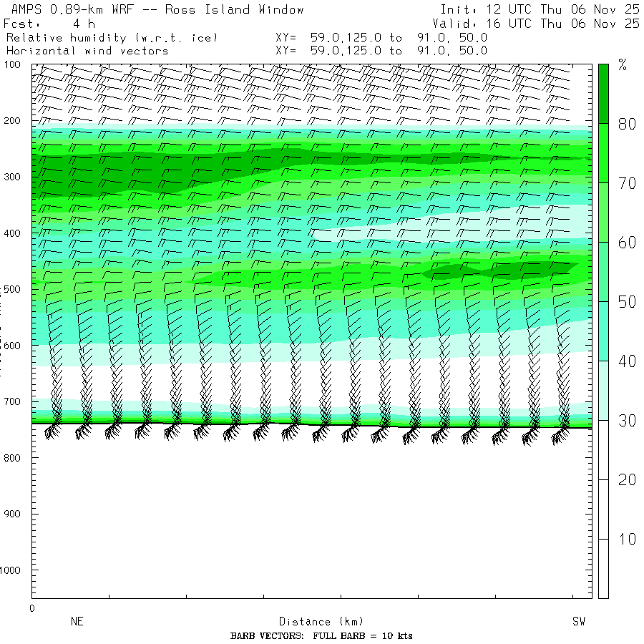
Task: Click the title 'AMPS 0.89-km WRF -- Ross Island Window'
Action: click(x=157, y=9)
